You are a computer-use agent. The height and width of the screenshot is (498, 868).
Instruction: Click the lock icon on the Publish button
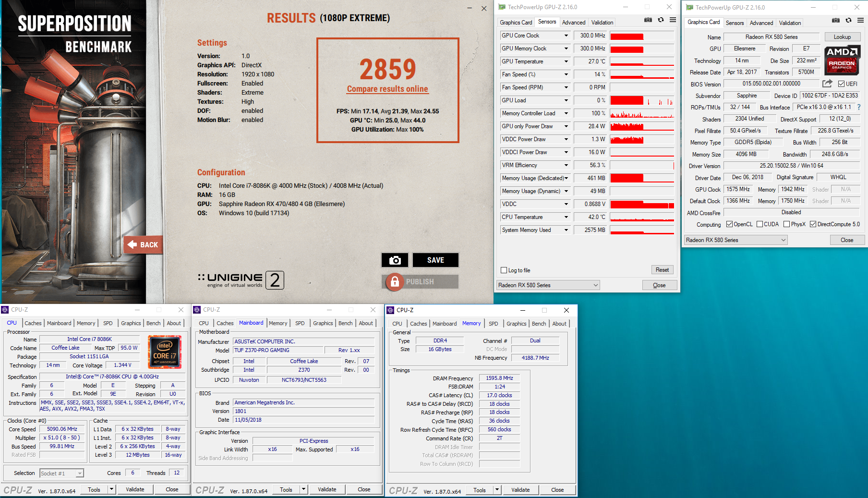[395, 282]
